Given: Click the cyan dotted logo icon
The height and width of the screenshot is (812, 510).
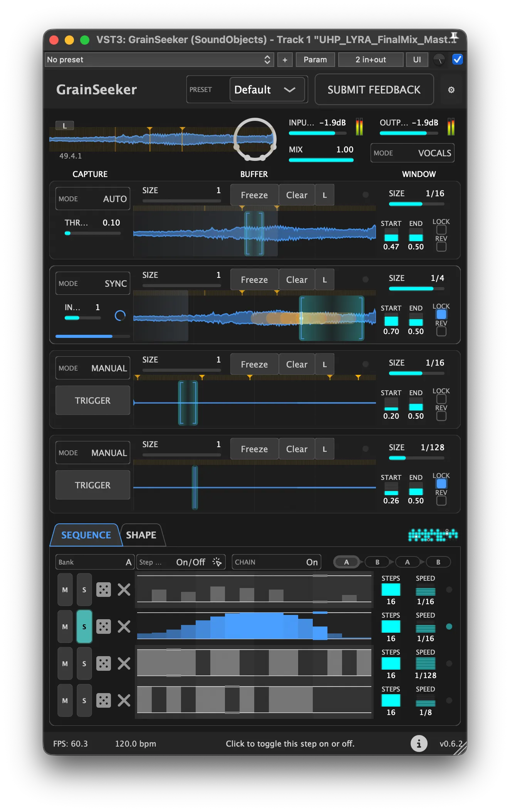Looking at the screenshot, I should [433, 535].
